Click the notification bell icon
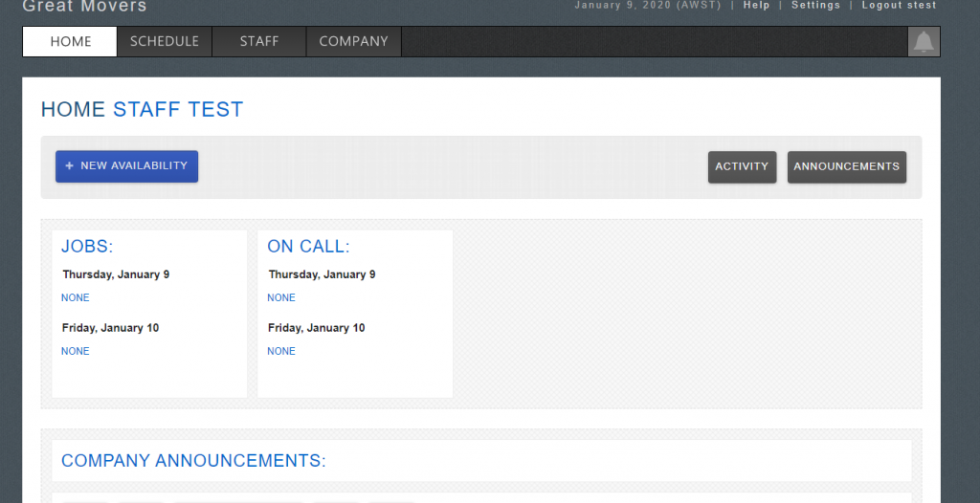This screenshot has height=503, width=980. (x=924, y=42)
